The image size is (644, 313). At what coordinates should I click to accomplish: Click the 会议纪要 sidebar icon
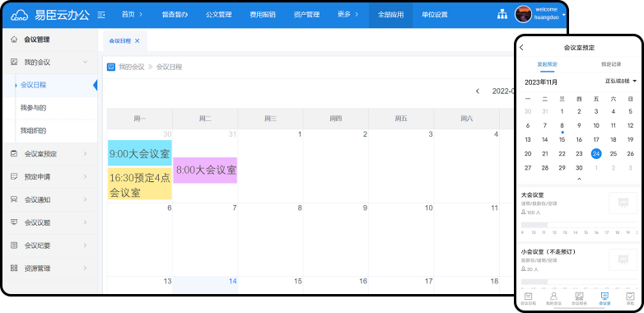click(x=14, y=245)
